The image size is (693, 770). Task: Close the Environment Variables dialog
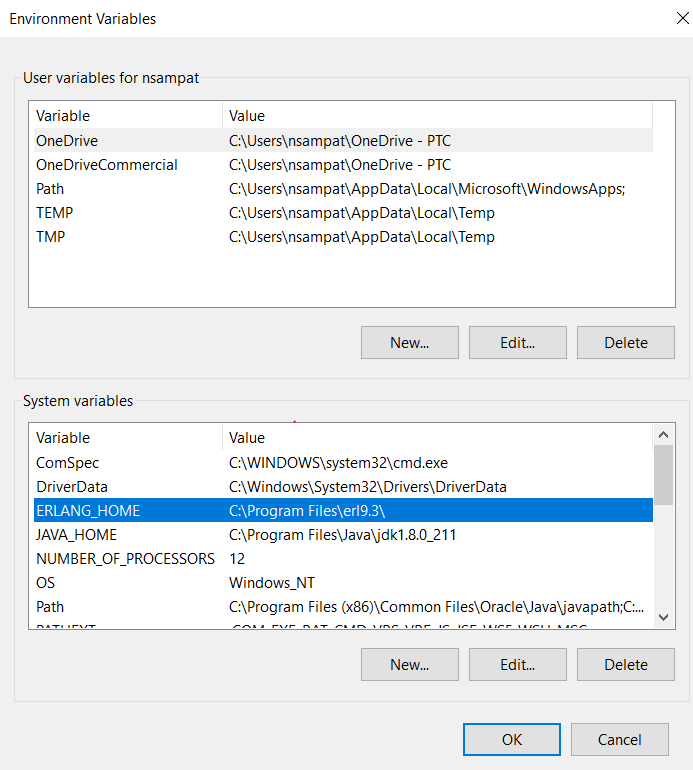[669, 18]
